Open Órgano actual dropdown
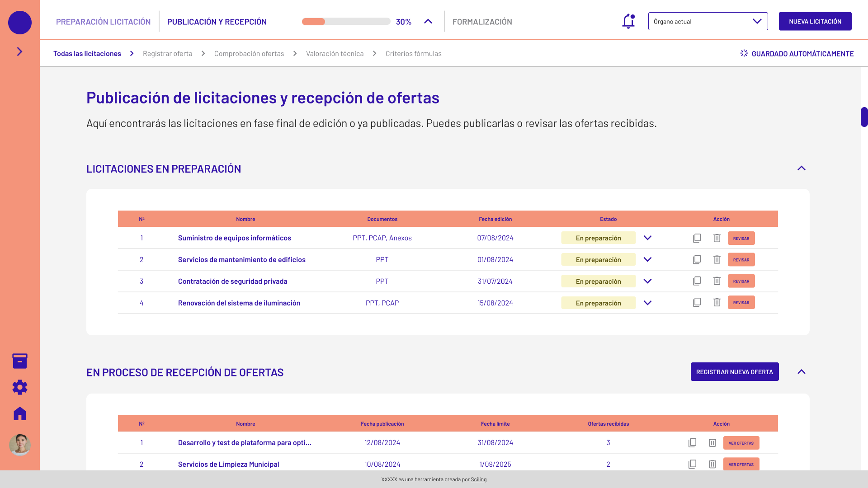This screenshot has width=868, height=488. pyautogui.click(x=708, y=21)
